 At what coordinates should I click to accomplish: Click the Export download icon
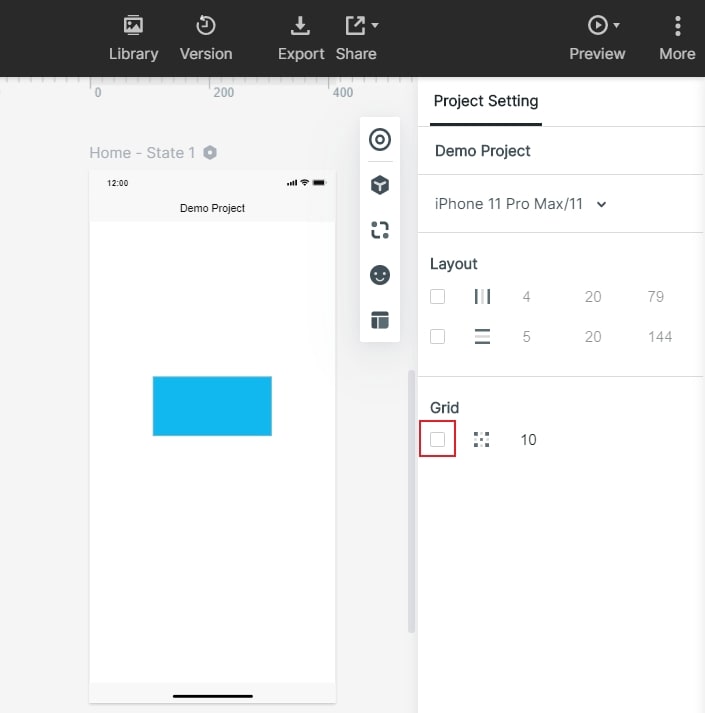pos(300,25)
